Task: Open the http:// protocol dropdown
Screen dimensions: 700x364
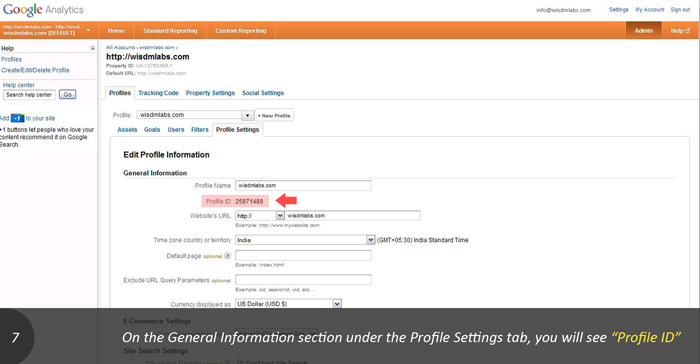Action: (x=260, y=216)
